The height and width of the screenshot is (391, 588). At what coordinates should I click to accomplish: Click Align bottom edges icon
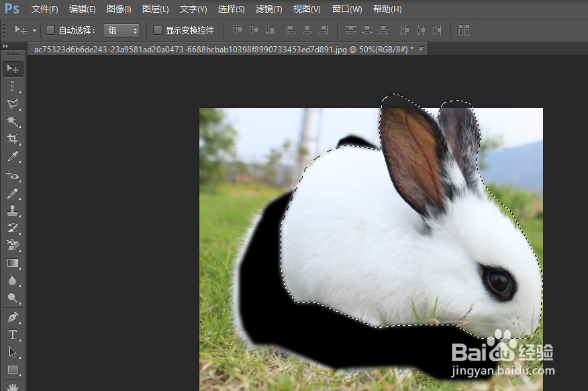[x=270, y=30]
